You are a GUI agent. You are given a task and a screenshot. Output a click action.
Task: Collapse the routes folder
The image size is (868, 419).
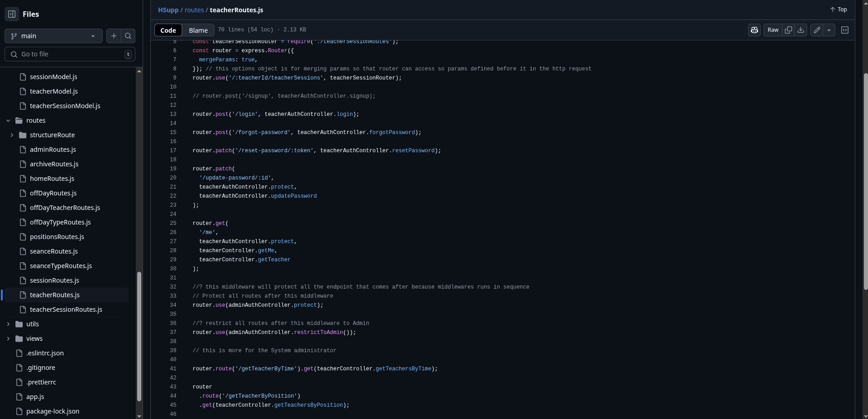(8, 120)
